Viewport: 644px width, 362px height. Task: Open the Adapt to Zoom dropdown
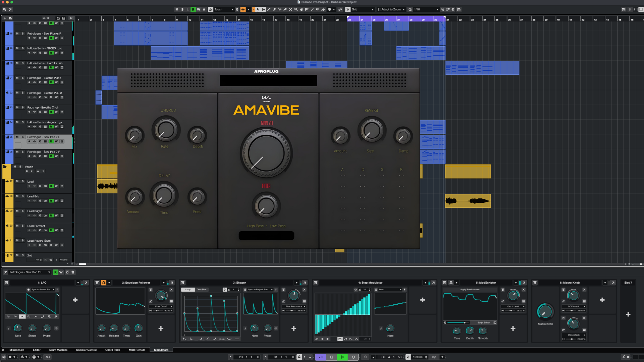[x=391, y=9]
